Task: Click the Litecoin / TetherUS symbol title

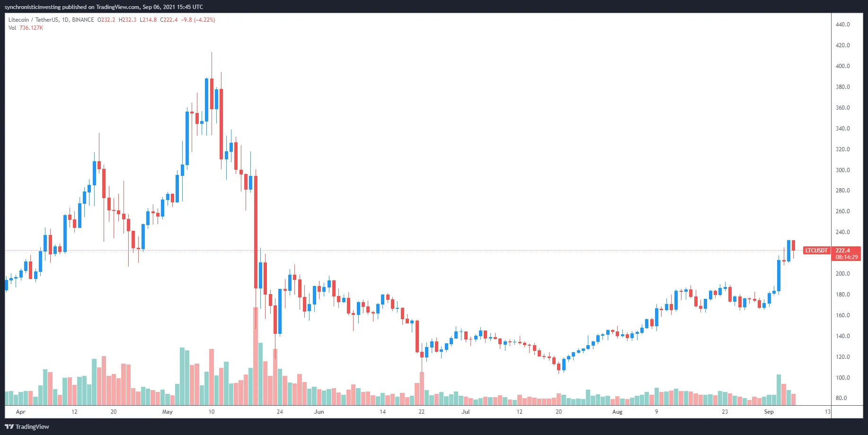Action: 34,20
